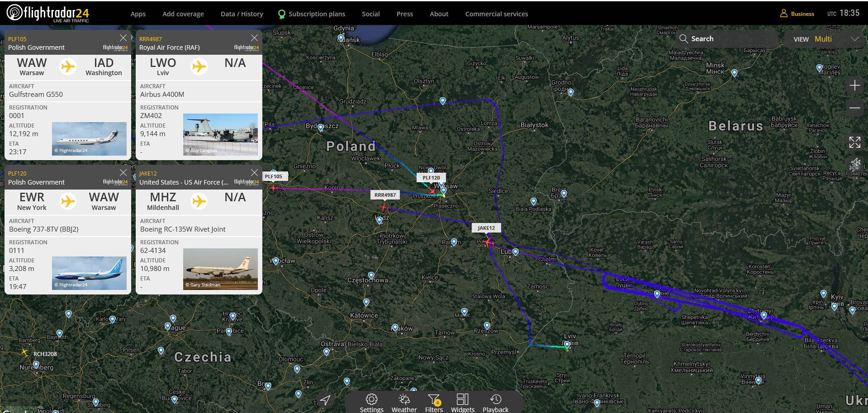
Task: Click the PLF120 plane route icon
Action: 68,201
